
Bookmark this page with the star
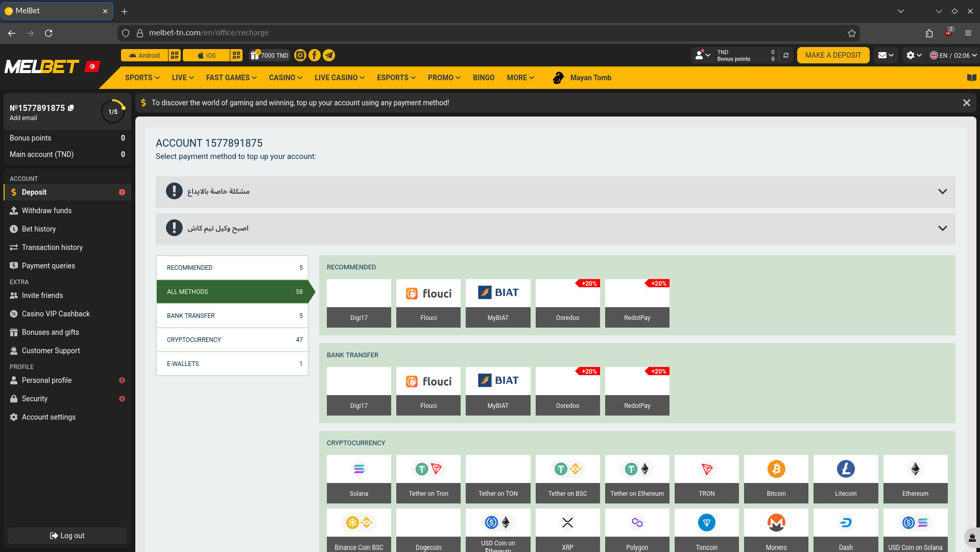click(851, 33)
